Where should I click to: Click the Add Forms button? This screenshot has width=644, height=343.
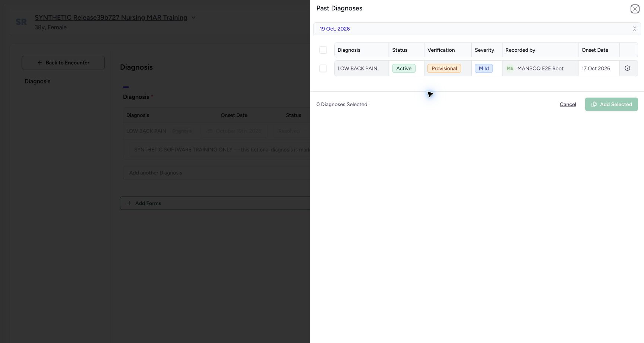coord(215,203)
